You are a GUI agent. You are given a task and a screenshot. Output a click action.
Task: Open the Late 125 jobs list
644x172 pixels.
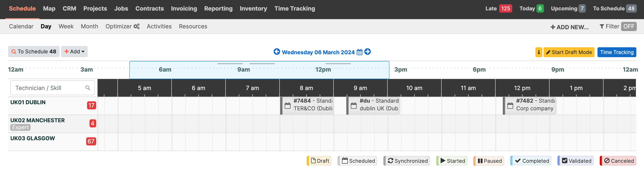click(x=499, y=9)
